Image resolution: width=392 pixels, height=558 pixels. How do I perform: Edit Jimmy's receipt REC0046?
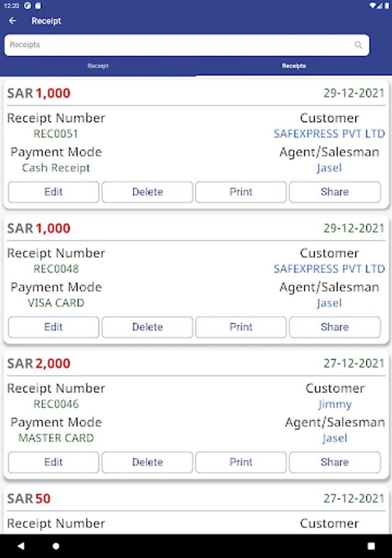click(x=53, y=463)
